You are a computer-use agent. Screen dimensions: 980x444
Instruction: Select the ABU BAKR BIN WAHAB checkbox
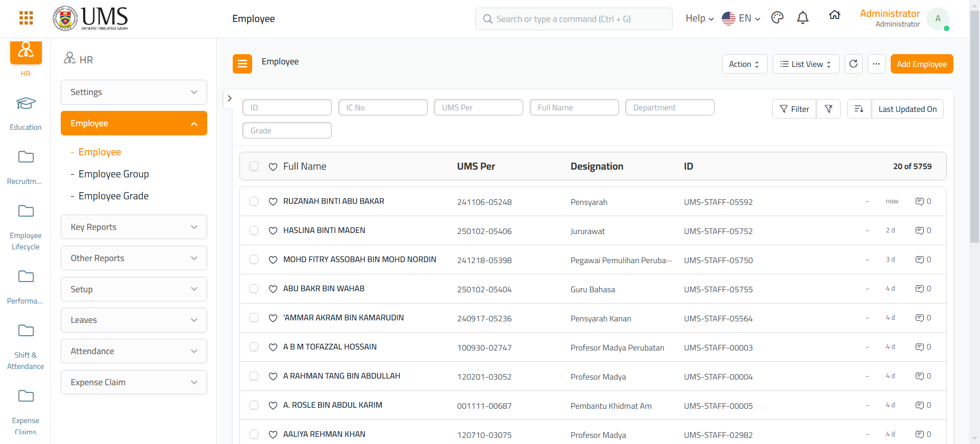[x=254, y=289]
